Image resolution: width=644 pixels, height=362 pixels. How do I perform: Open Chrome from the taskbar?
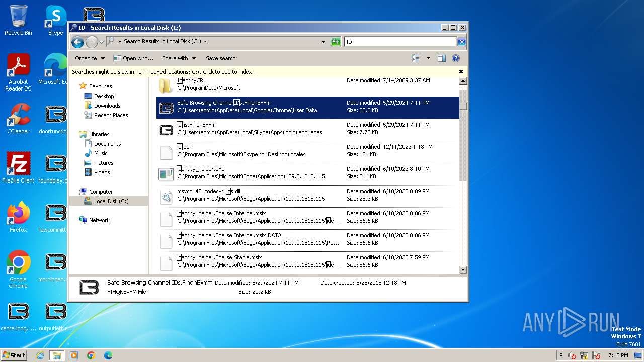tap(91, 355)
